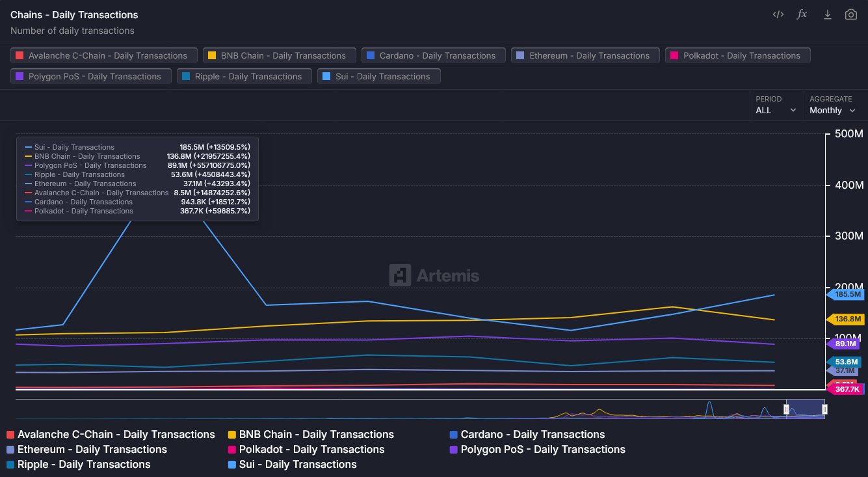Take a chart screenshot with camera icon
The height and width of the screenshot is (477, 868).
coord(850,14)
